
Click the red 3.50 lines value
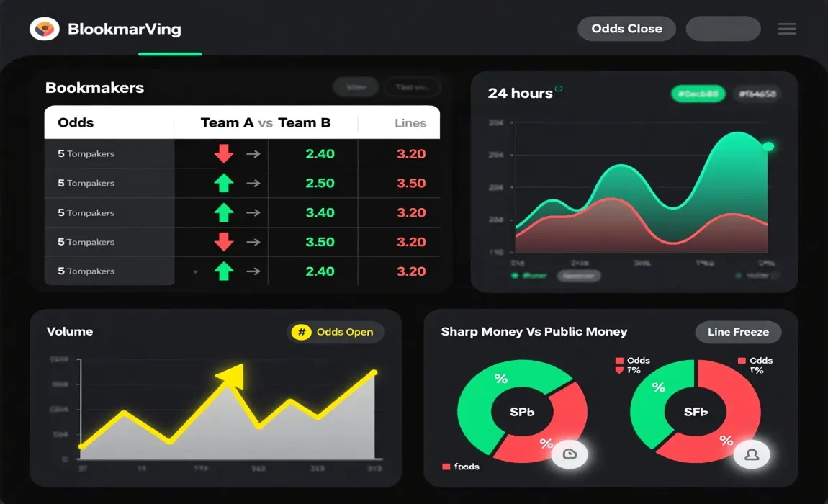tap(411, 184)
